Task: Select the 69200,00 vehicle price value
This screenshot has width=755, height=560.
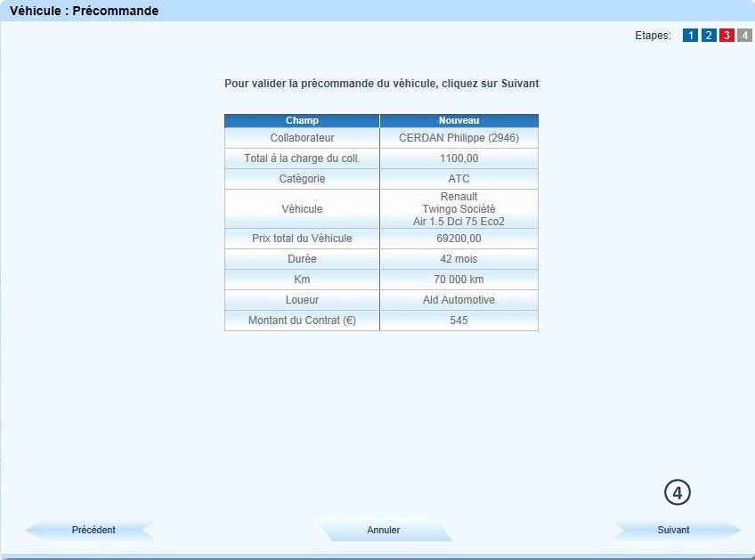Action: pyautogui.click(x=459, y=239)
